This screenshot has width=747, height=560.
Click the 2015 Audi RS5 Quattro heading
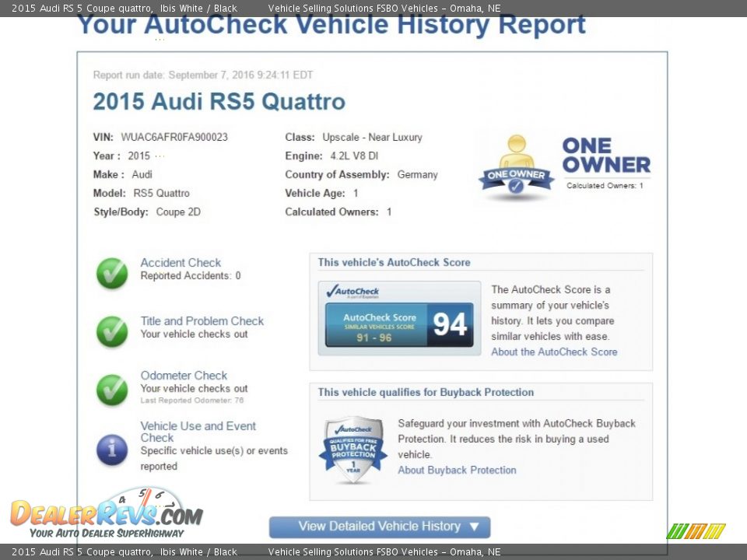point(219,101)
